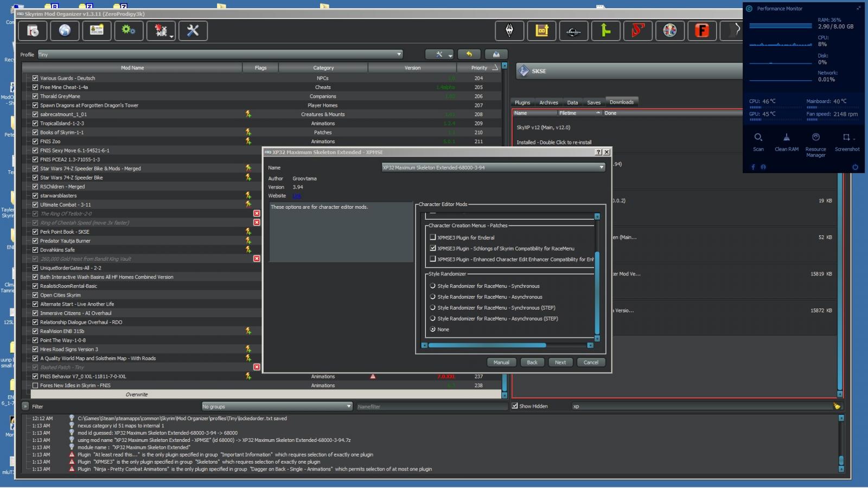Select Style Randomizer Synchronous (STEP) option
The height and width of the screenshot is (488, 868).
click(x=433, y=307)
